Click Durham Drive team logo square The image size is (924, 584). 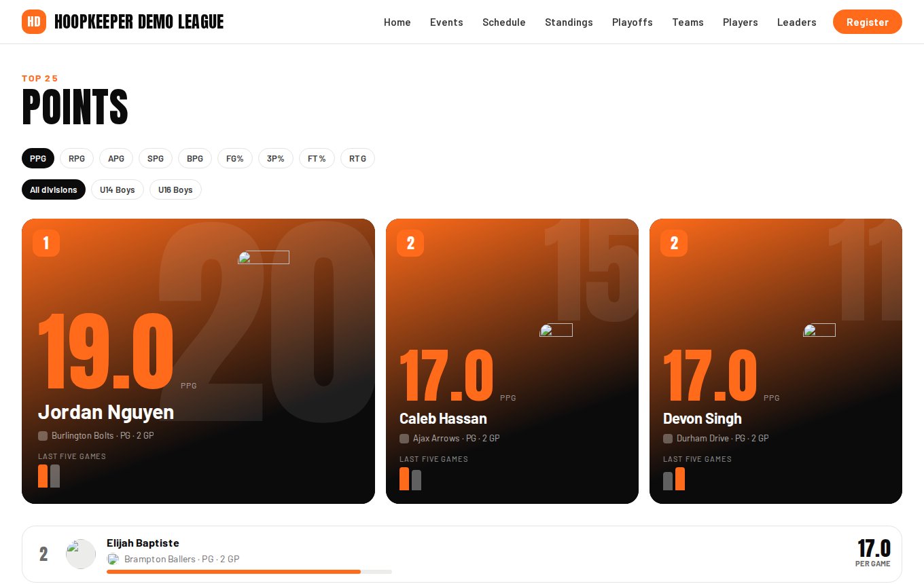668,439
